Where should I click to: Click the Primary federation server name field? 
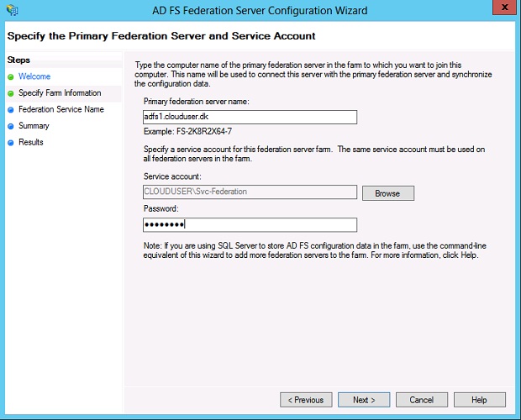point(250,118)
